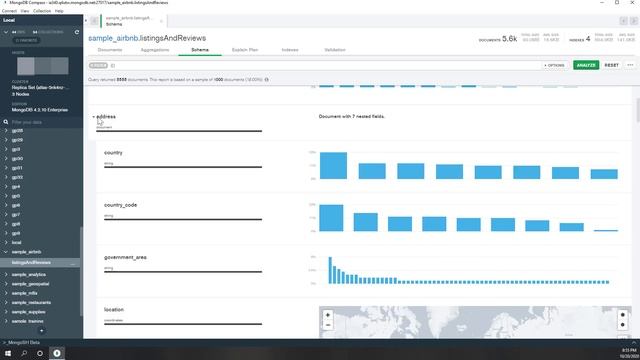Select sample_restaurants database label
640x360 pixels.
[x=31, y=303]
